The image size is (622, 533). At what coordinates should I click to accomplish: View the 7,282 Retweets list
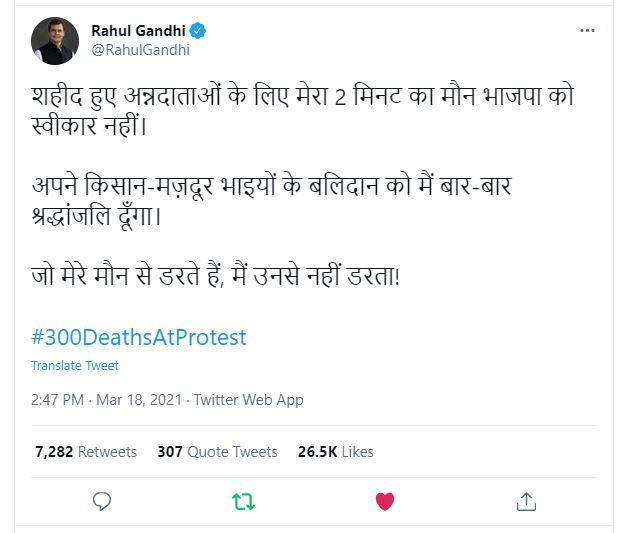pos(85,452)
